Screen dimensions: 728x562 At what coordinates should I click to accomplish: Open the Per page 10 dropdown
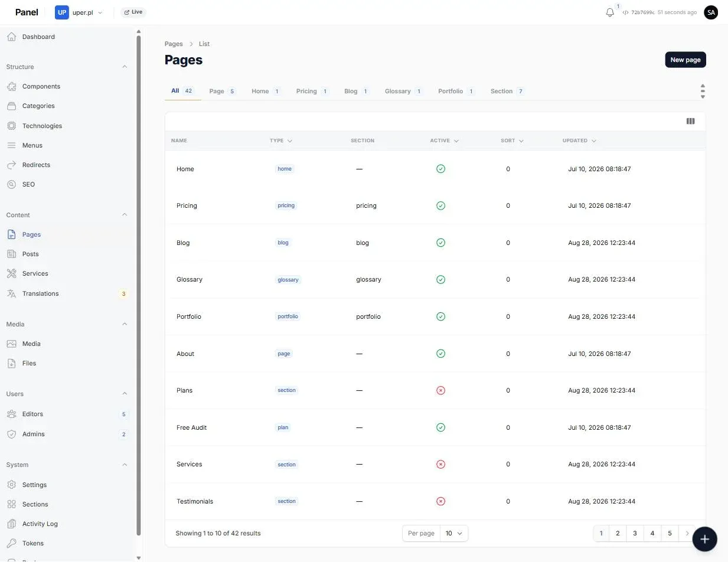point(454,533)
